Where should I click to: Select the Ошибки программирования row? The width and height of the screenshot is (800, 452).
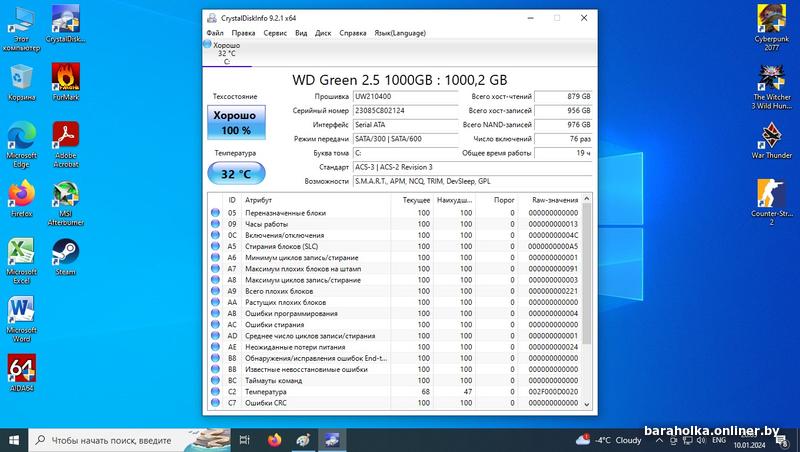point(394,314)
